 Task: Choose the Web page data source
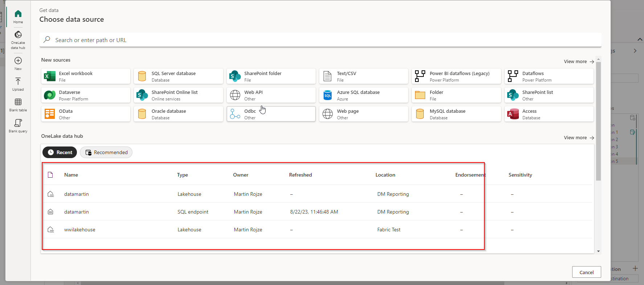[364, 114]
